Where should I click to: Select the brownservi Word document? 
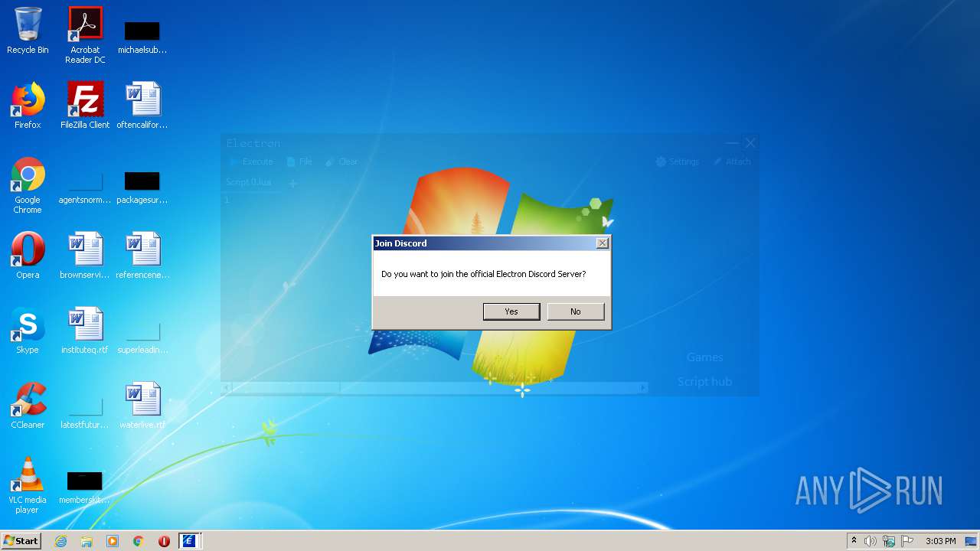85,256
